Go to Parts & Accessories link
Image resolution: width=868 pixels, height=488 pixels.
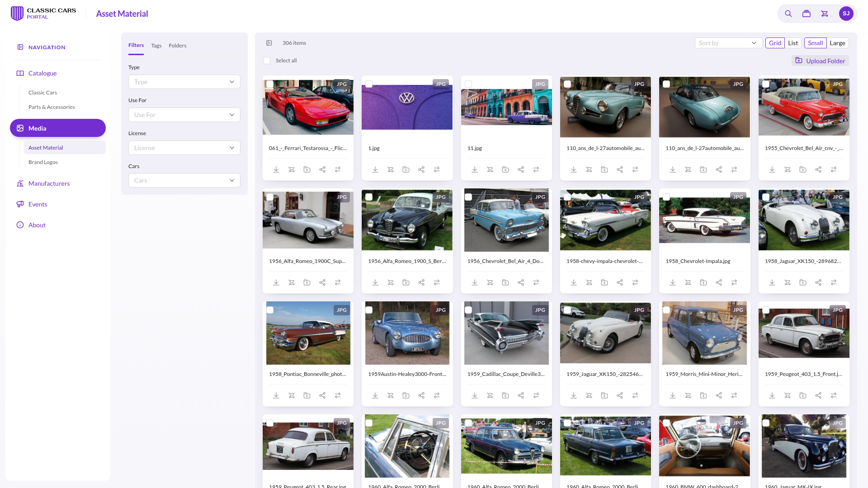coord(52,107)
